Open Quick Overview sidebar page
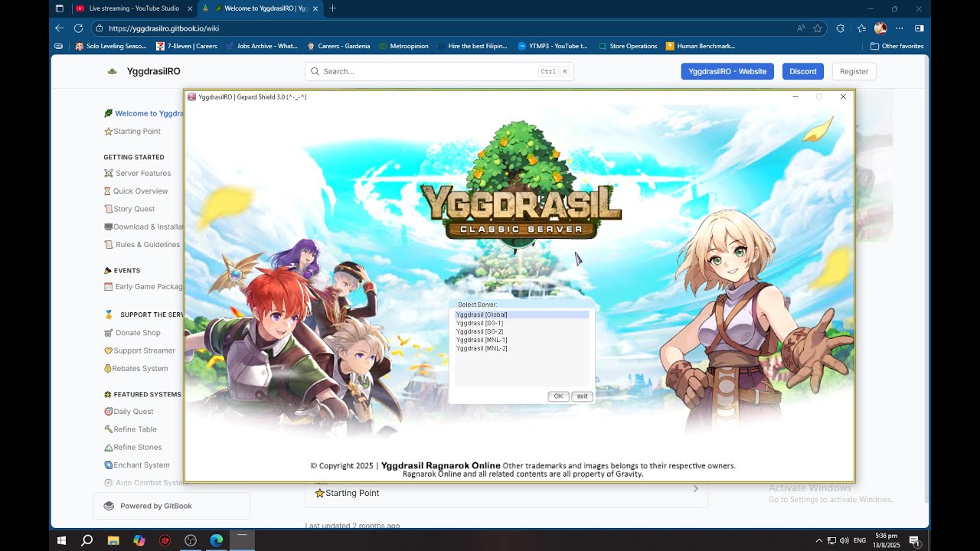980x551 pixels. [136, 191]
